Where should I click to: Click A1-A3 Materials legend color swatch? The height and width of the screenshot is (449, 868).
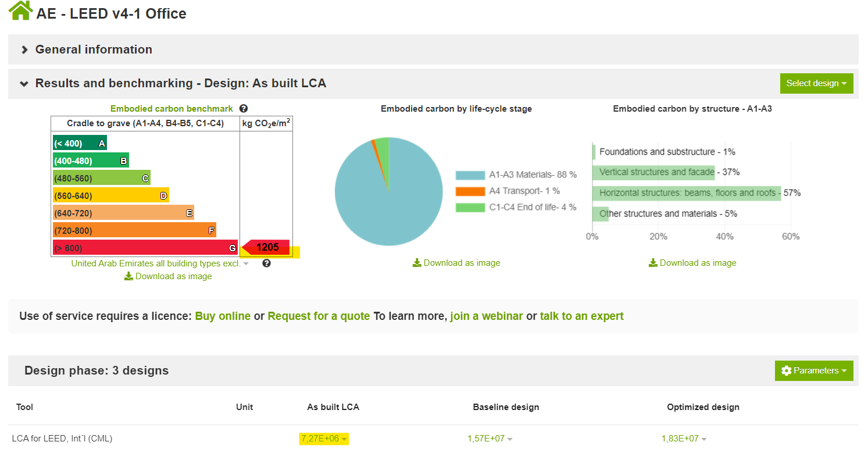(470, 175)
